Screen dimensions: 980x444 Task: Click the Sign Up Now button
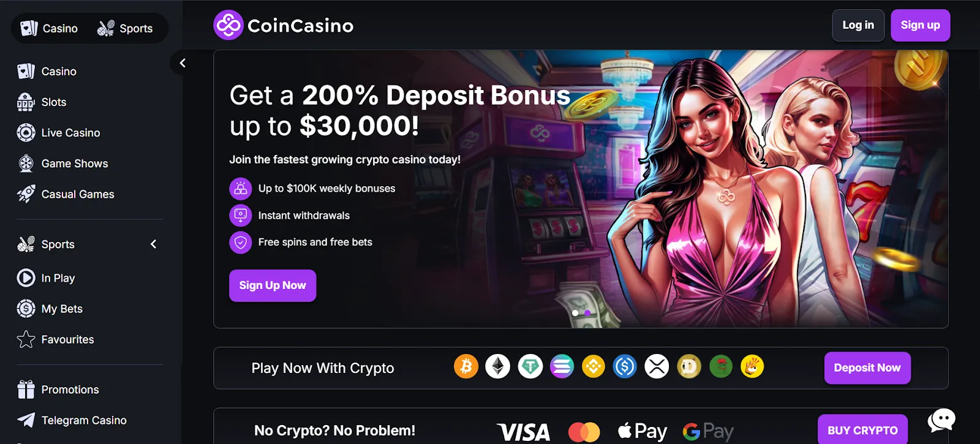273,285
